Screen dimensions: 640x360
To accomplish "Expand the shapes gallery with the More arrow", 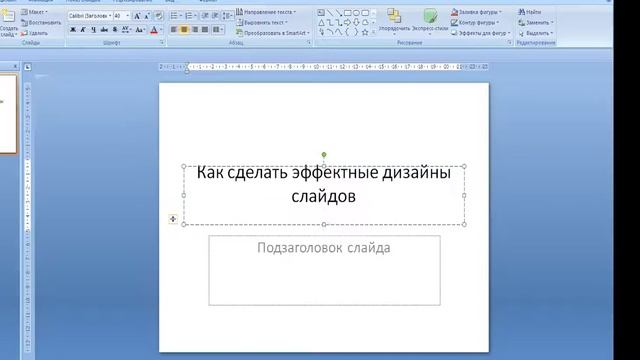I will coord(373,33).
